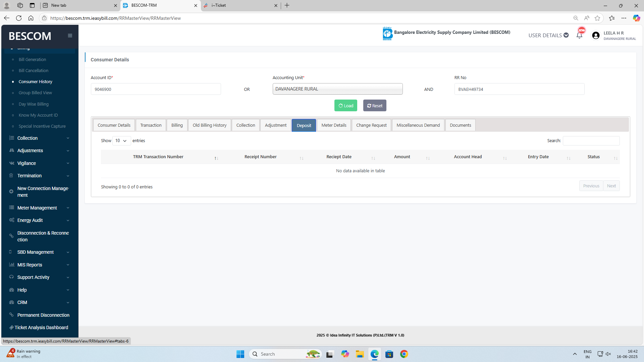Expand the Meter Management sidebar menu
Screen dimensions: 644x362
click(x=40, y=208)
